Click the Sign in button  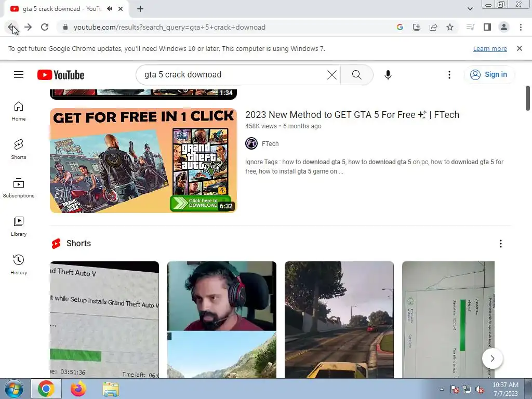coord(489,75)
